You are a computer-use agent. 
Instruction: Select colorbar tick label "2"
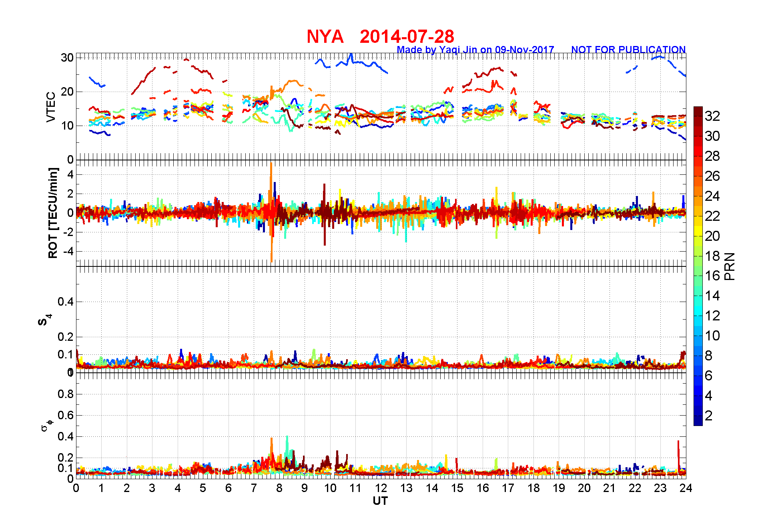[709, 416]
